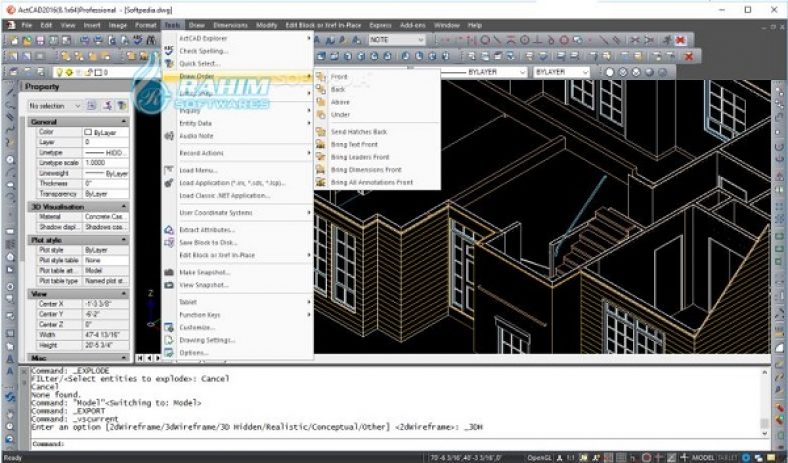The height and width of the screenshot is (463, 788).
Task: Collapse the 3D Visualisation section
Action: click(124, 207)
